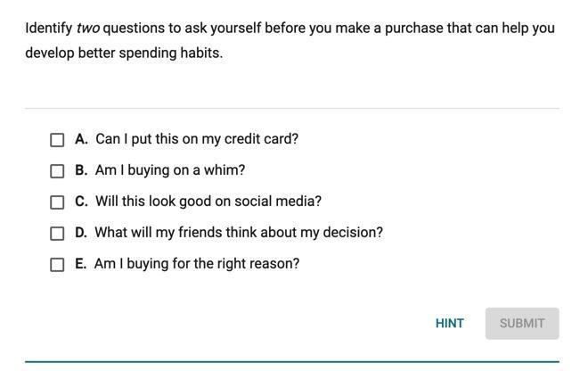
Task: Click the text "Can I put this on my credit card?"
Action: (197, 139)
